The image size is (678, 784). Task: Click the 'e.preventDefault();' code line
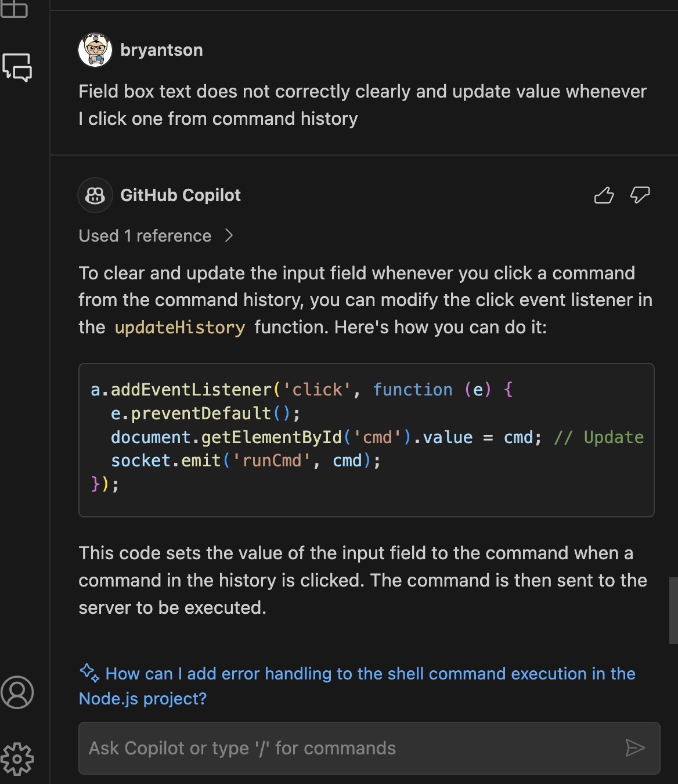click(x=205, y=413)
